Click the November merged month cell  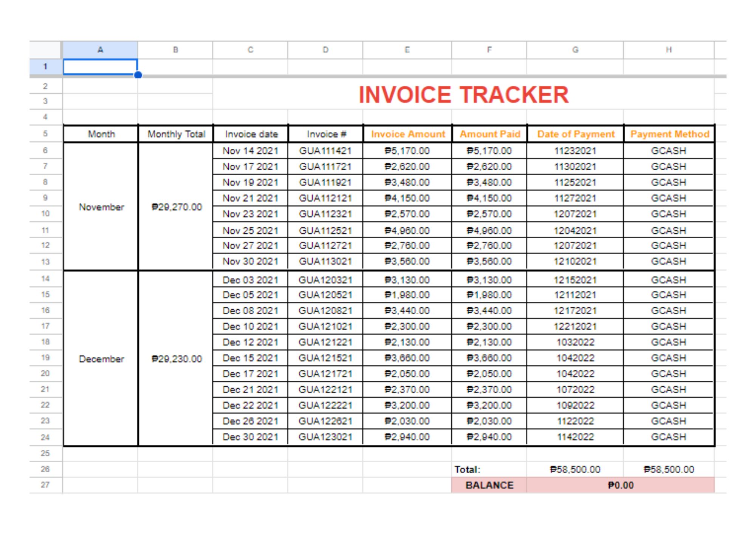[x=101, y=207]
